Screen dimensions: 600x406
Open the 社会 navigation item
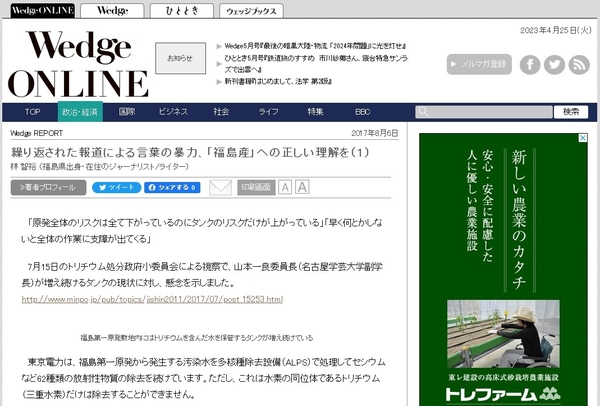[221, 112]
